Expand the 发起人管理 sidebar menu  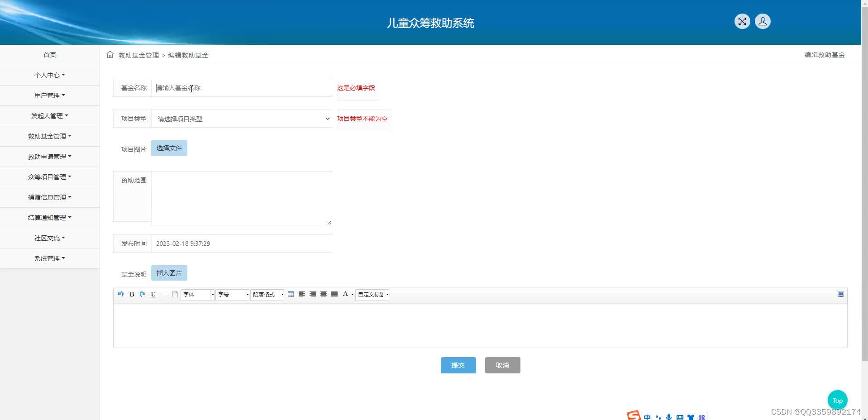coord(50,116)
